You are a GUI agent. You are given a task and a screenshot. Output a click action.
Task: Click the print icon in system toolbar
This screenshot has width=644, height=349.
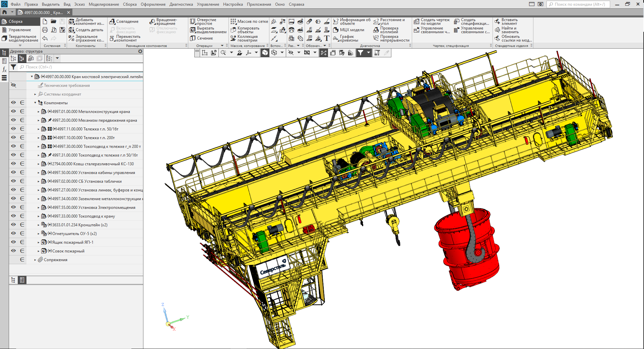(x=45, y=30)
